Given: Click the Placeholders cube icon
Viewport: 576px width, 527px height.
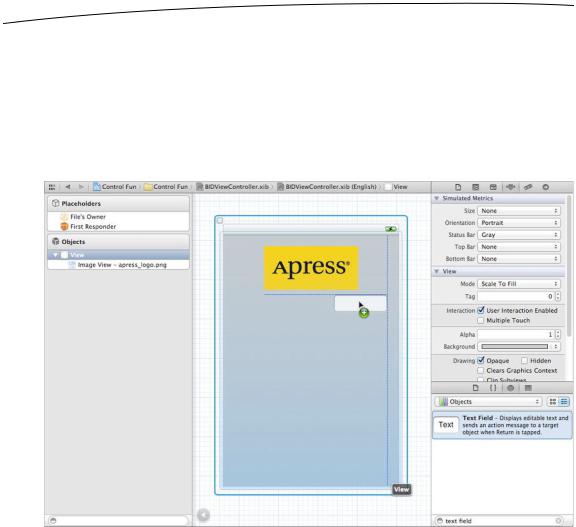Looking at the screenshot, I should coord(55,203).
